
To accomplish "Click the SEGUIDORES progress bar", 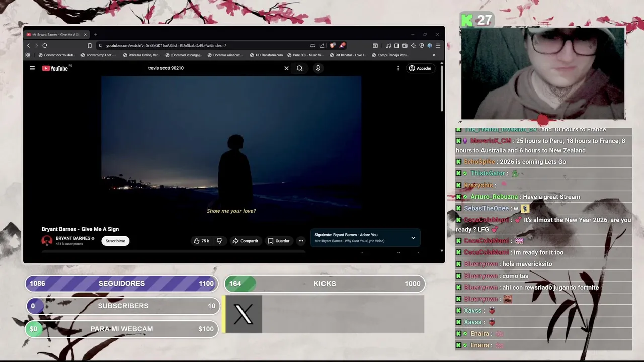I will [x=122, y=283].
